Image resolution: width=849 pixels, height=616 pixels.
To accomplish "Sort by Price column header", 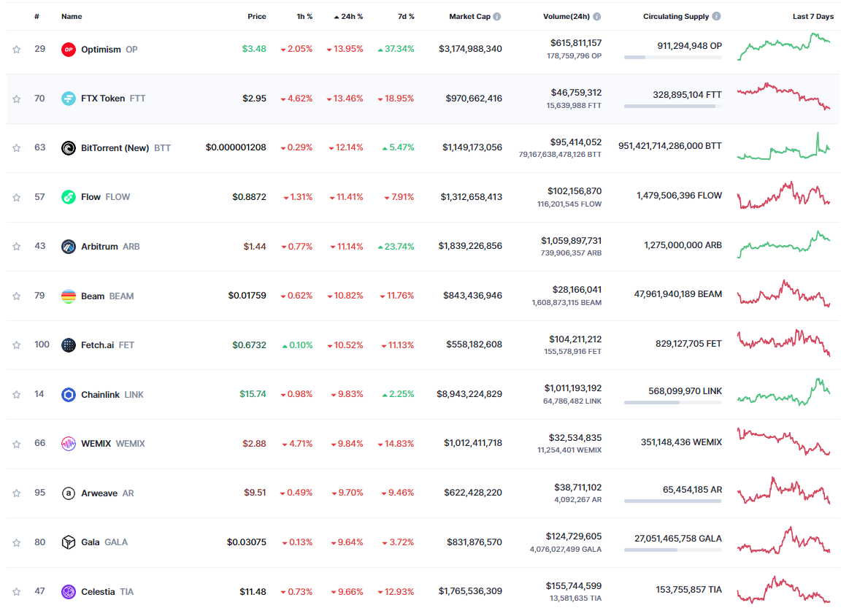I will 257,16.
